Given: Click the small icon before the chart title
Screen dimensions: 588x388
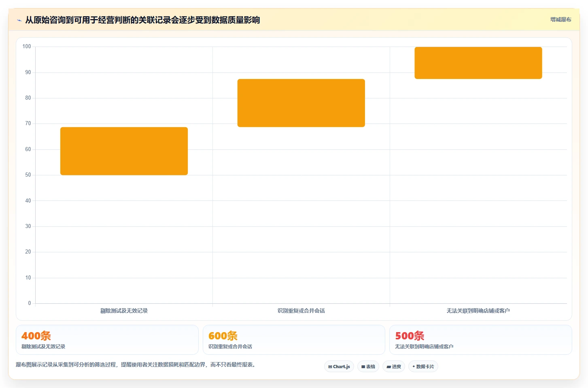Looking at the screenshot, I should click(19, 20).
